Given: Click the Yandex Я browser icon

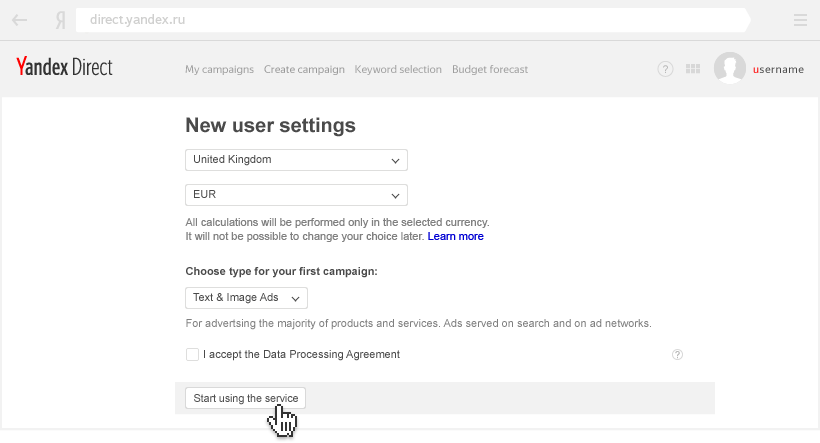Looking at the screenshot, I should 61,19.
